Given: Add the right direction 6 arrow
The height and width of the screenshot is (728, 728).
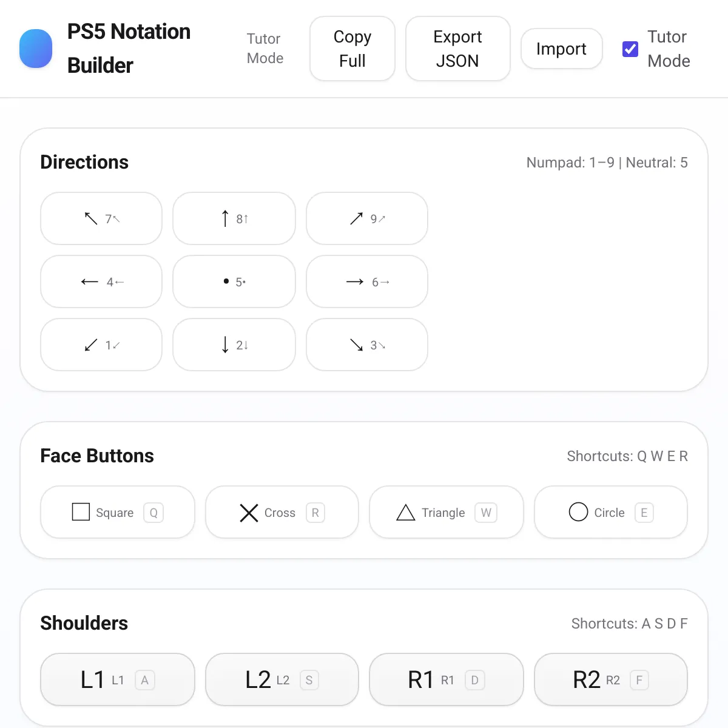Looking at the screenshot, I should 367,281.
